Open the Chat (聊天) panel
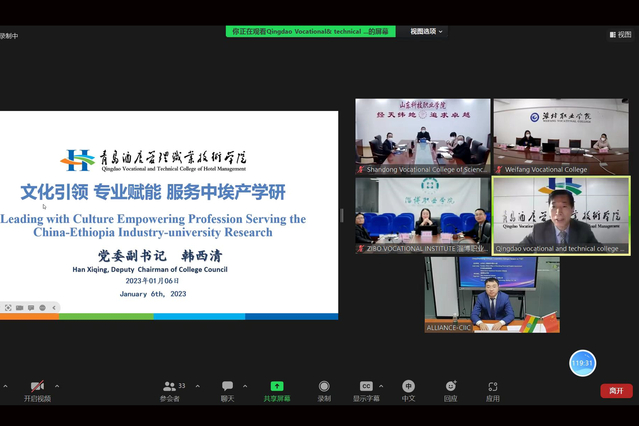The image size is (639, 426). (x=227, y=386)
